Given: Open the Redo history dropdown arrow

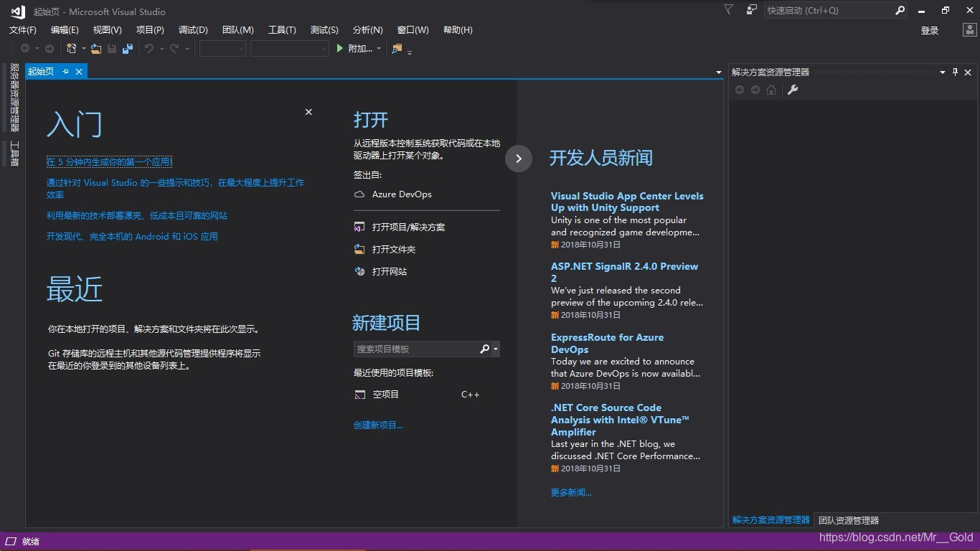Looking at the screenshot, I should click(x=187, y=49).
